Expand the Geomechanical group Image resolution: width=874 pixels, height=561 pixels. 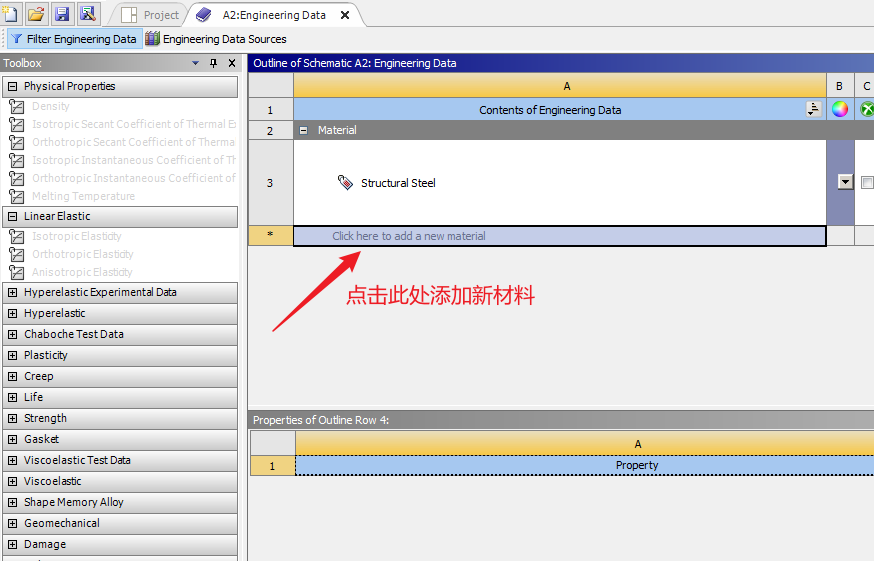point(12,523)
